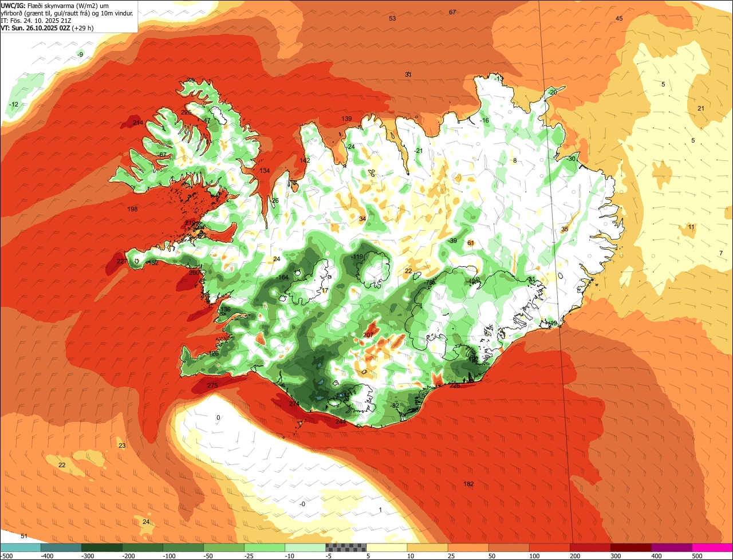Click the '-164' value in the green area
The image size is (733, 560).
[282, 277]
